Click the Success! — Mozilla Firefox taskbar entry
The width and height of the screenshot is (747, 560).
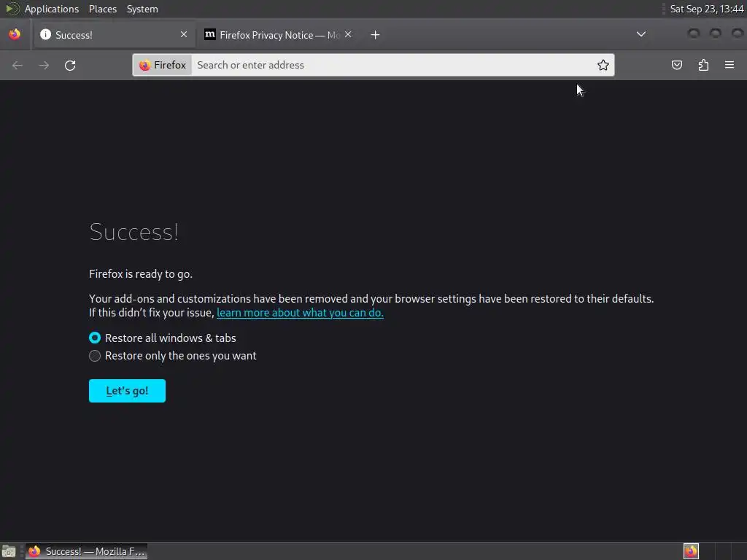(86, 551)
